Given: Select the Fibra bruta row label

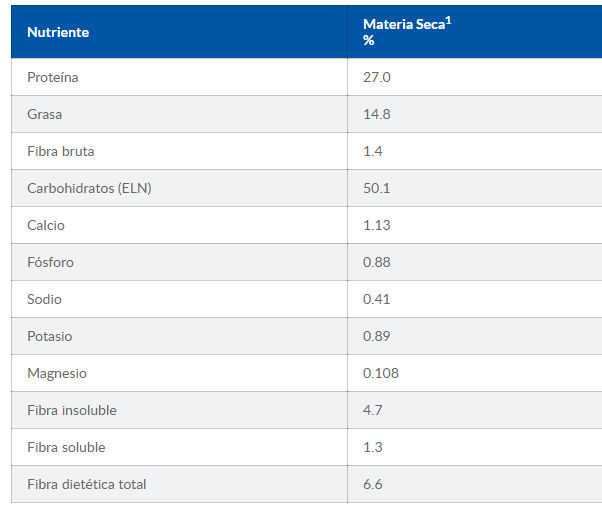Looking at the screenshot, I should point(60,151).
